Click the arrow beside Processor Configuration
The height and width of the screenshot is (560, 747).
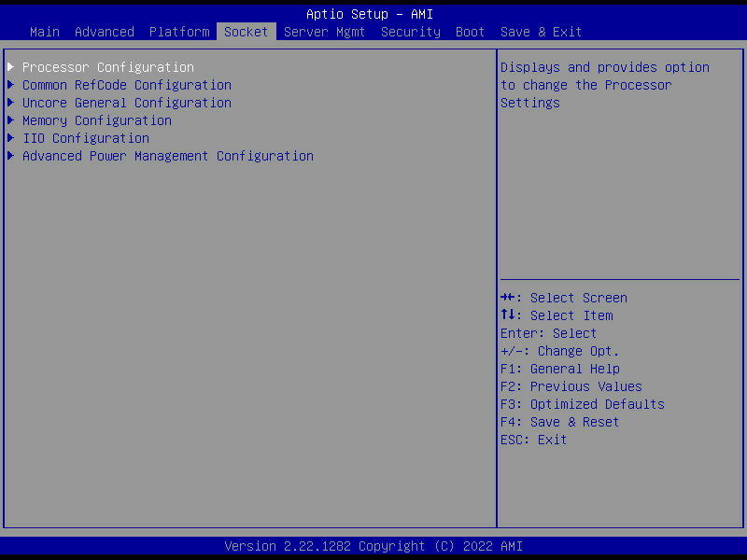[11, 66]
